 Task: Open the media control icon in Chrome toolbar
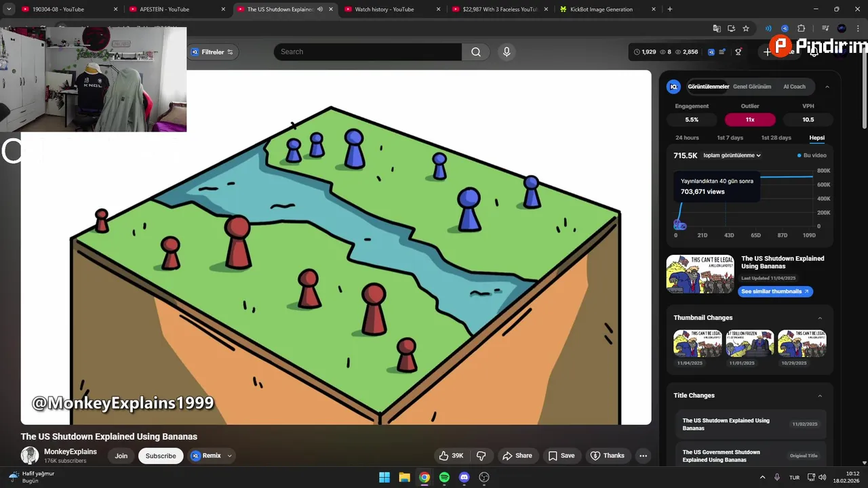[825, 28]
